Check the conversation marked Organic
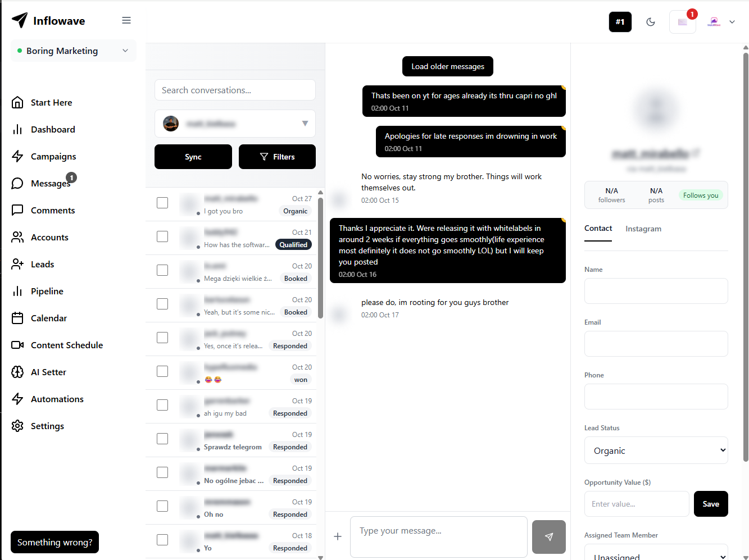Screen dimensions: 749x560 pyautogui.click(x=162, y=203)
